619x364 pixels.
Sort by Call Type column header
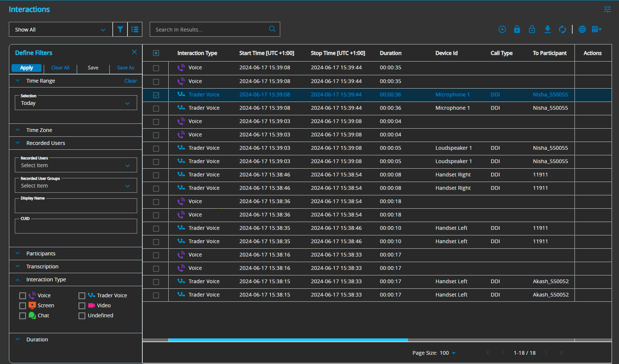(502, 53)
